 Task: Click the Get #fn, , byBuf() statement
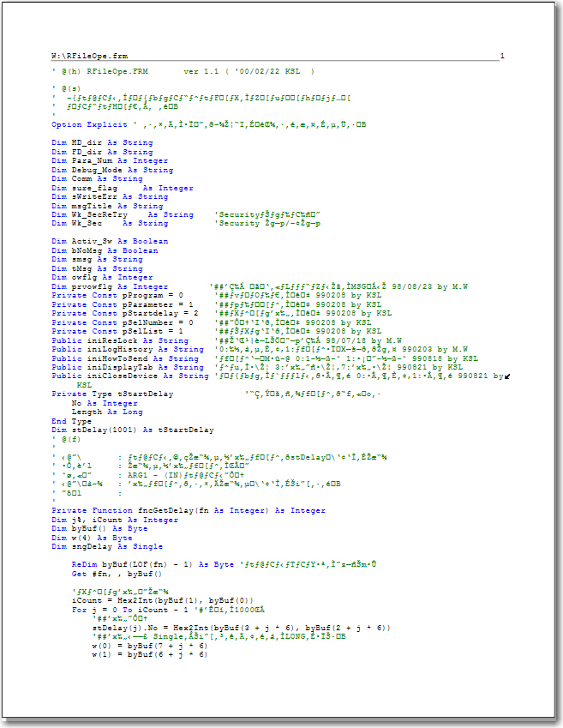point(117,574)
